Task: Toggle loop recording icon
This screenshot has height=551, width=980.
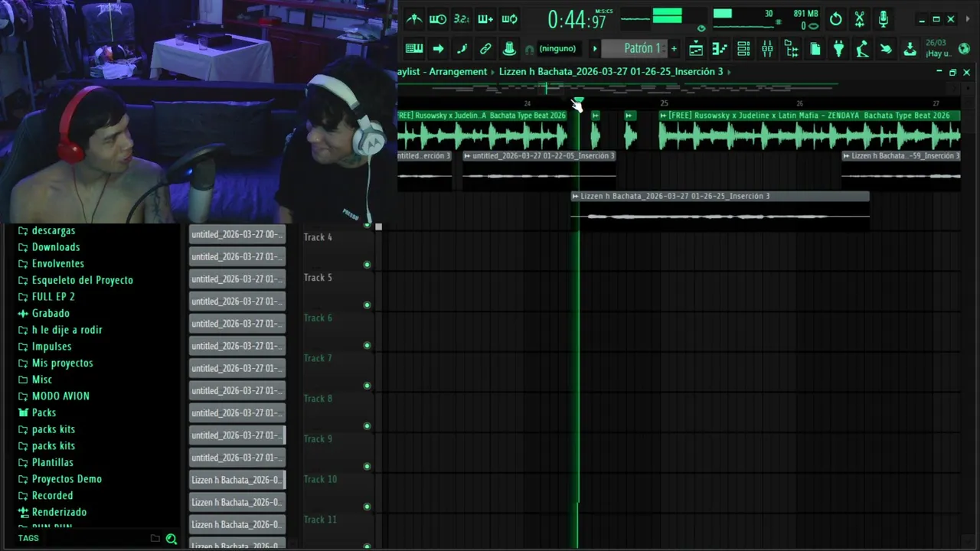Action: [x=509, y=19]
